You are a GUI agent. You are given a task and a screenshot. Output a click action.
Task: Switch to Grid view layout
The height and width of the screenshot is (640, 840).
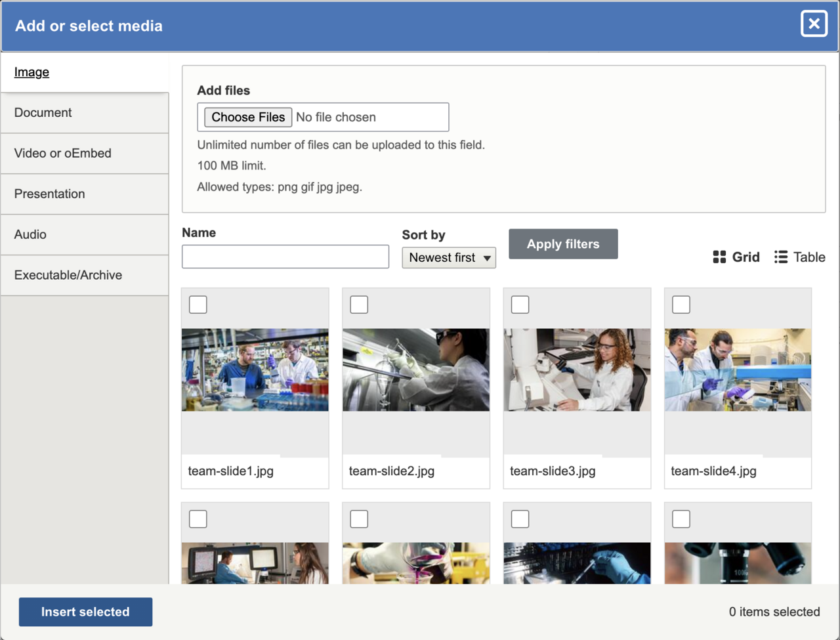736,257
